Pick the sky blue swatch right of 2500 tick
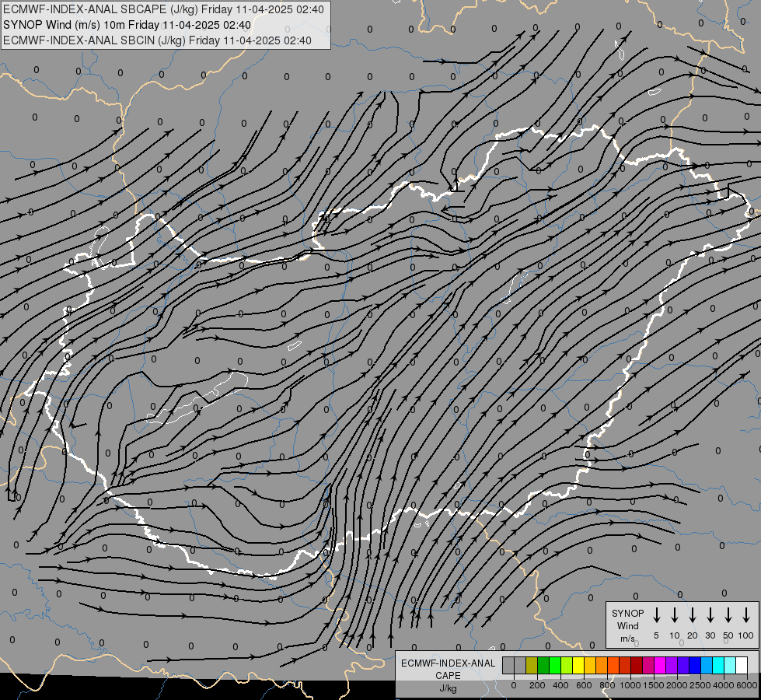Screen dimensions: 761x700 pyautogui.click(x=706, y=665)
